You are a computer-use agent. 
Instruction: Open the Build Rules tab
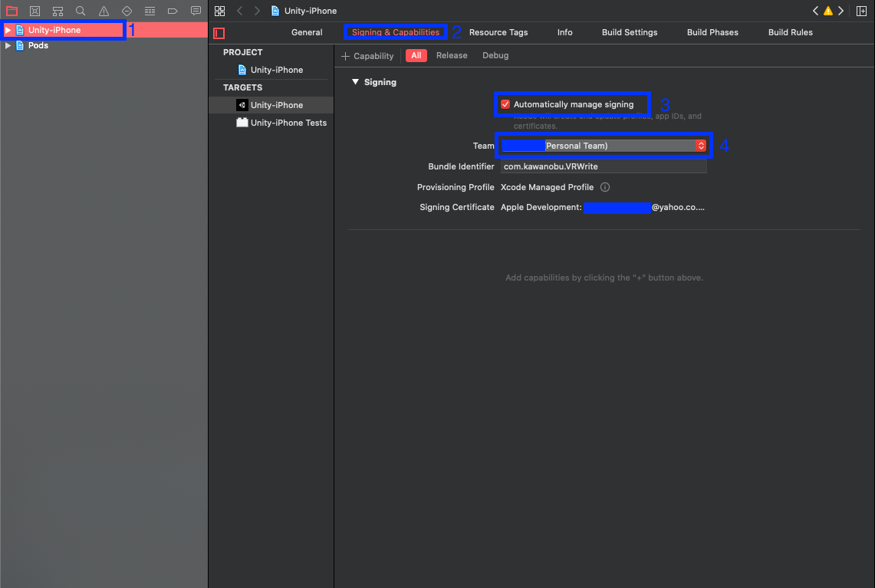pos(790,32)
